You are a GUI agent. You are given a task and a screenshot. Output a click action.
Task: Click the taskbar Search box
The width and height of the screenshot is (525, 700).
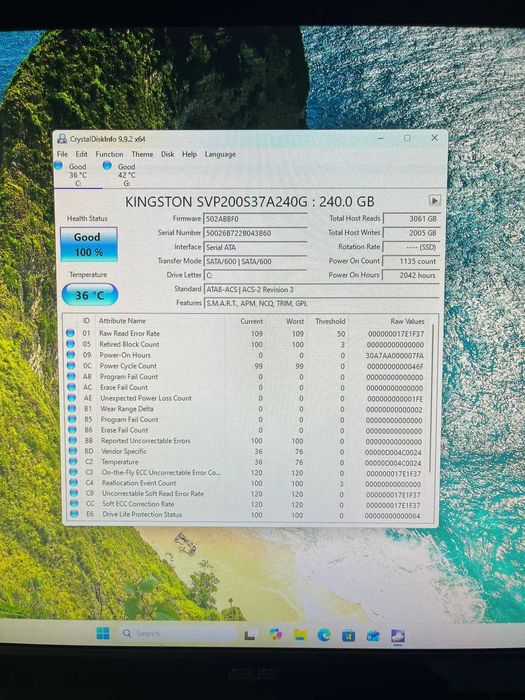pos(177,633)
